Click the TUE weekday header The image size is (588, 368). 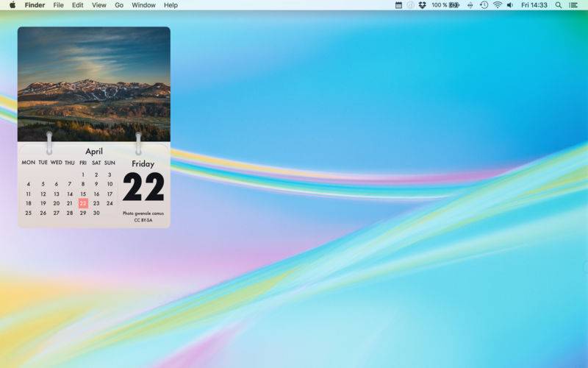tap(43, 163)
